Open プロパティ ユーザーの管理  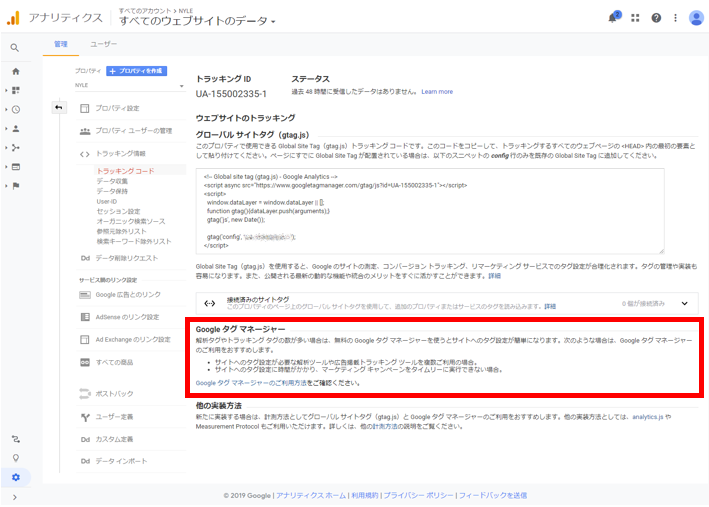pyautogui.click(x=133, y=131)
